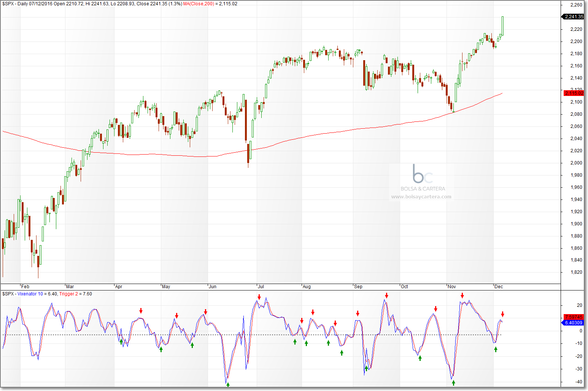The width and height of the screenshot is (588, 391).
Task: Select the 1,840 price axis value
Action: (577, 260)
